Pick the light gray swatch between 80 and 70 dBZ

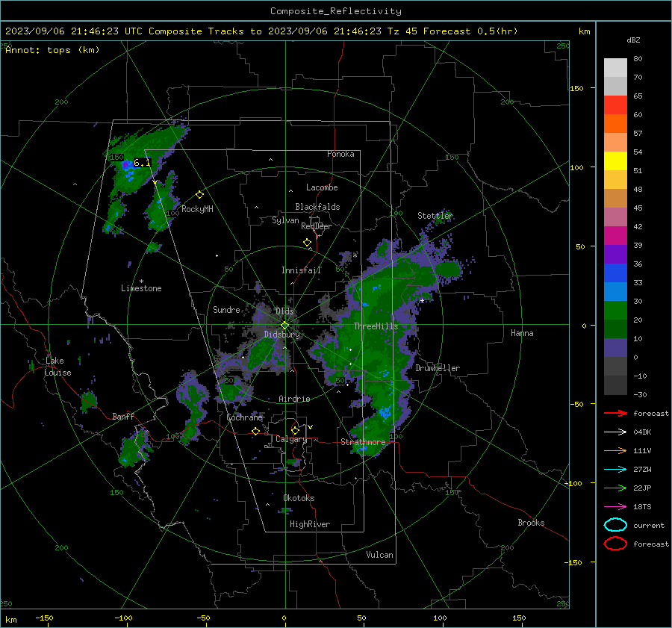[x=615, y=68]
